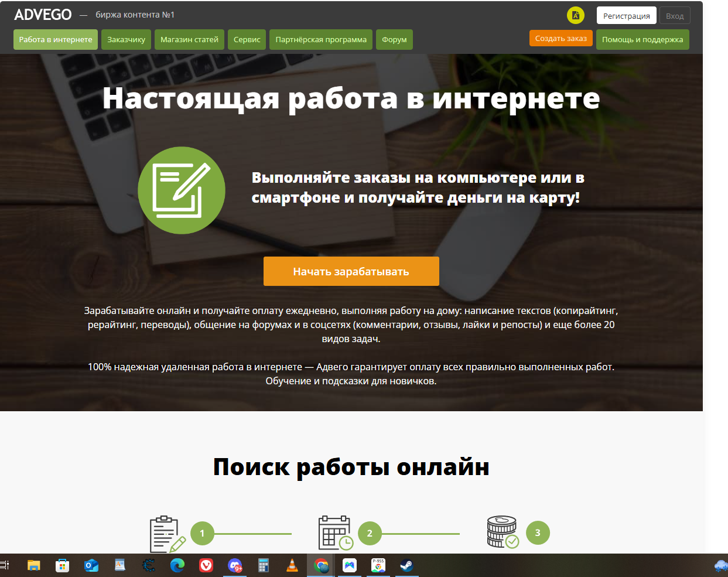Click the Поиск работы онлайн heading
Screen dimensions: 728x577
351,467
